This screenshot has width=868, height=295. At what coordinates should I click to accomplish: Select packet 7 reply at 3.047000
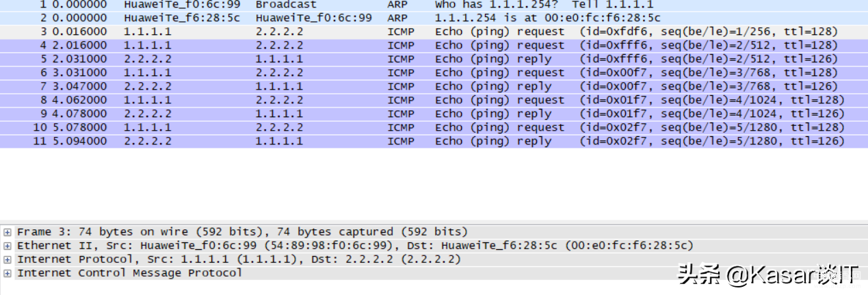click(434, 86)
